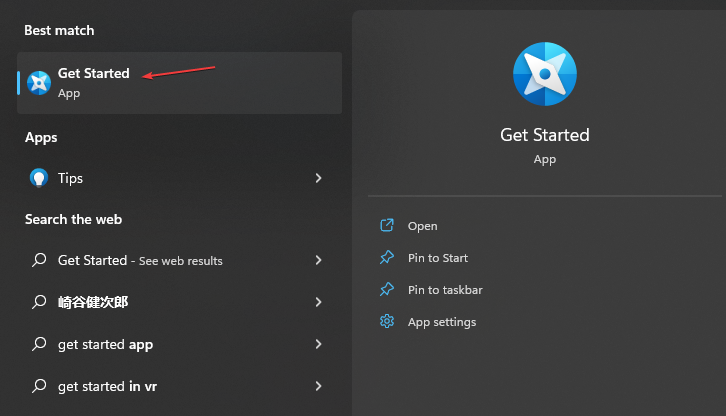Screen dimensions: 726x416
Task: Click the Pin to taskbar pin icon
Action: pyautogui.click(x=387, y=289)
